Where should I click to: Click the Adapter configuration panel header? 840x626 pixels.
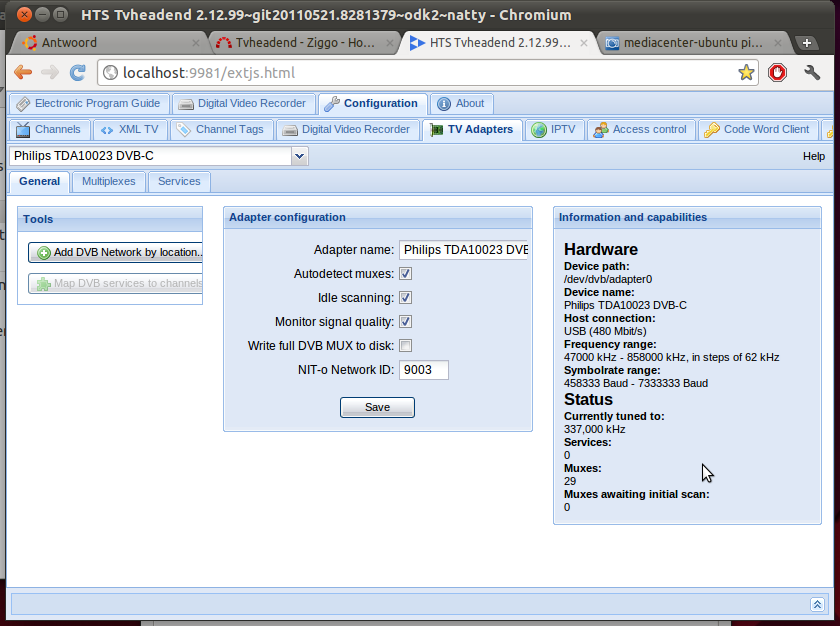click(x=378, y=217)
